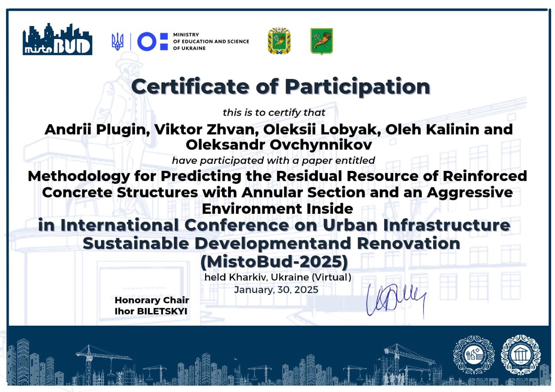The width and height of the screenshot is (555, 392).
Task: Click the "Honorary Chair" label
Action: (151, 300)
